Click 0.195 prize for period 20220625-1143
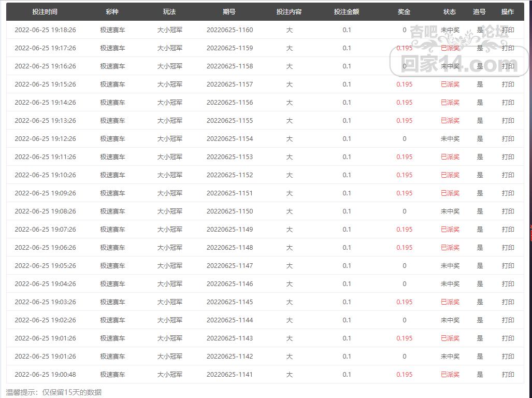This screenshot has height=398, width=532. [405, 338]
